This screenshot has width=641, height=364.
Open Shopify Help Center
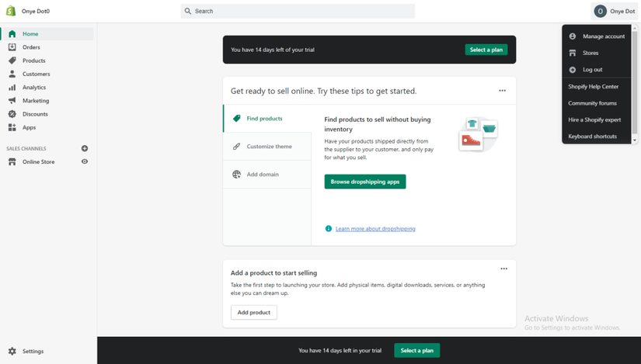593,87
